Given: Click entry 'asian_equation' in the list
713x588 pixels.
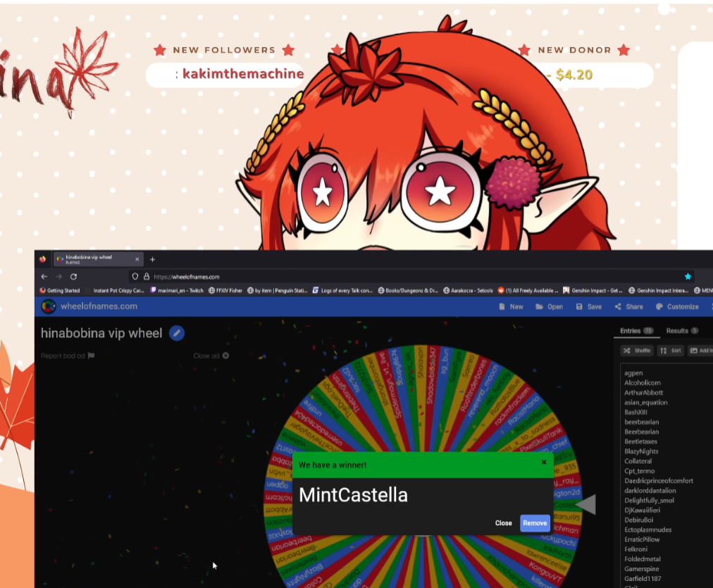Looking at the screenshot, I should 645,403.
